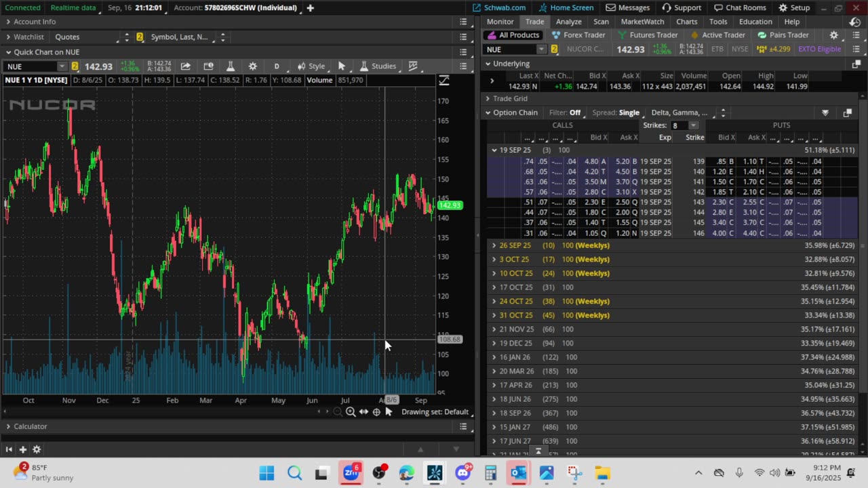Detach the Underlying section window icon

point(856,64)
